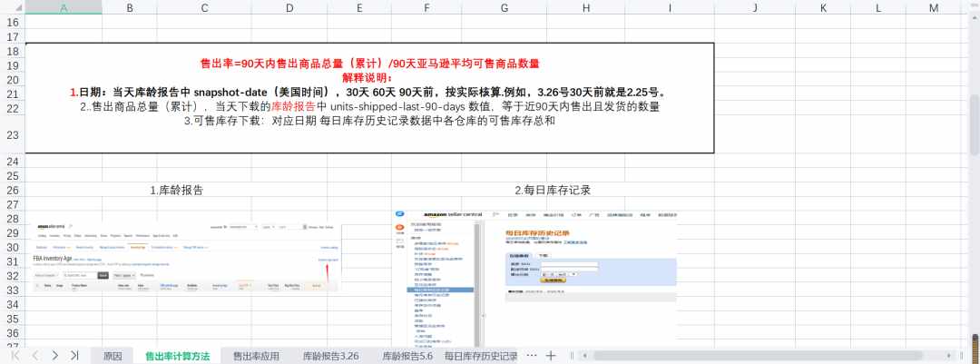The image size is (980, 364).
Task: Select column F header
Action: (426, 7)
